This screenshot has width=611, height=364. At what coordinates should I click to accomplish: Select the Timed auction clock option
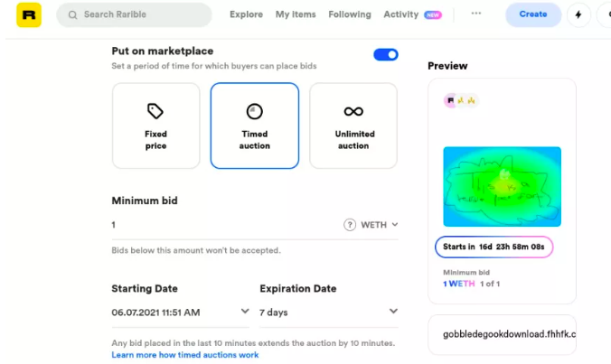click(x=255, y=126)
